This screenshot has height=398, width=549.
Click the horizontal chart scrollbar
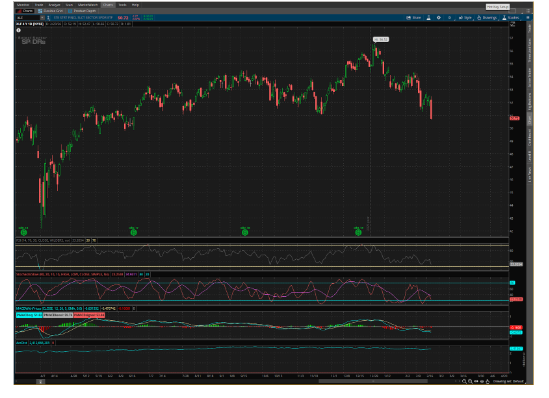pyautogui.click(x=373, y=381)
